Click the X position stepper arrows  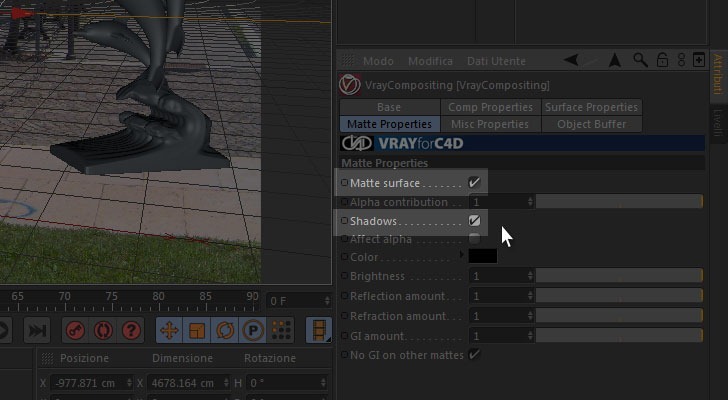coord(130,383)
